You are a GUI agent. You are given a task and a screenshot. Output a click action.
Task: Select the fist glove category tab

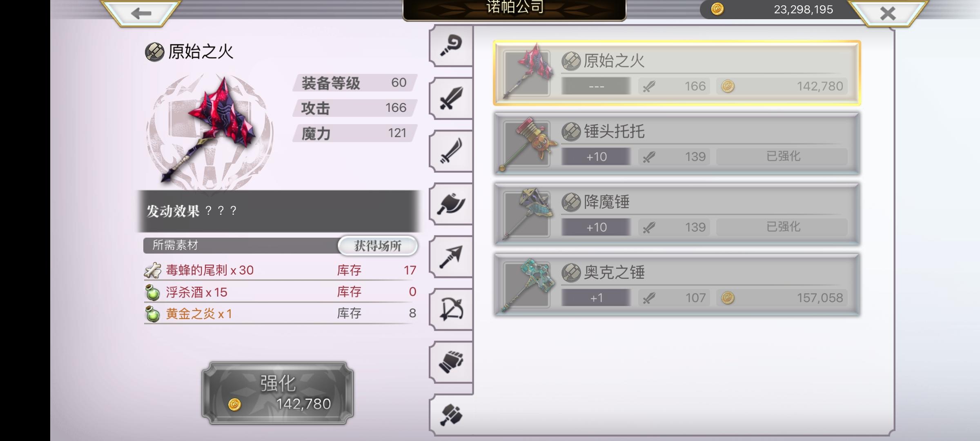tap(451, 362)
